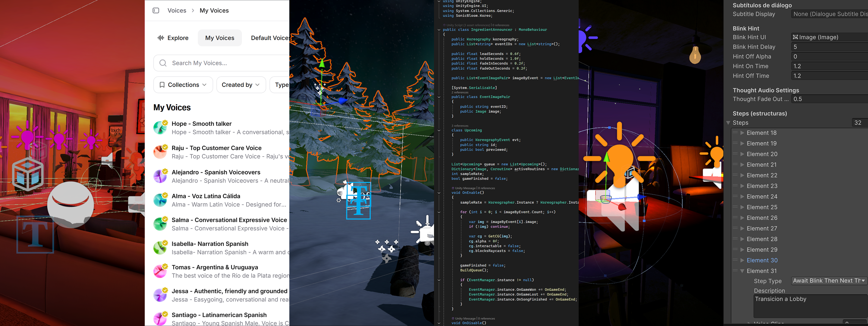
Task: Collapse the Steps foldout in inspector
Action: click(728, 123)
